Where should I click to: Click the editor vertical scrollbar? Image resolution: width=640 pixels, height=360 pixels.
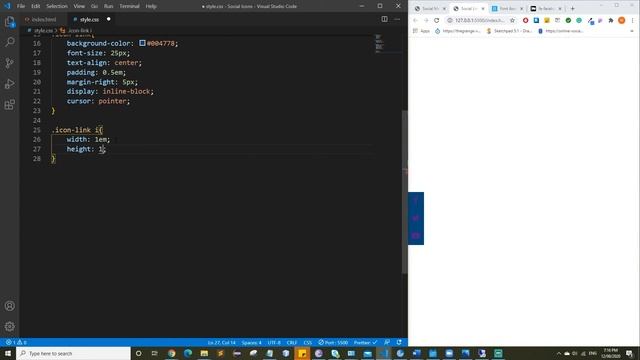point(404,192)
